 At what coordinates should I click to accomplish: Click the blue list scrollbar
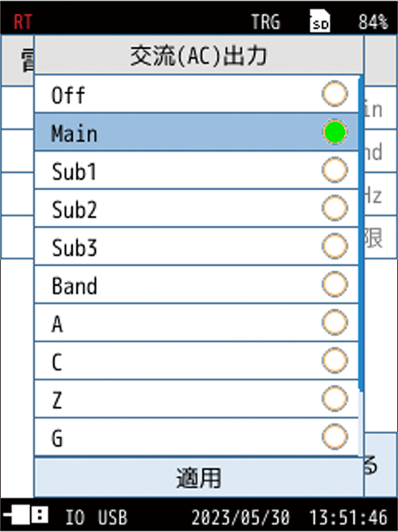tap(361, 235)
